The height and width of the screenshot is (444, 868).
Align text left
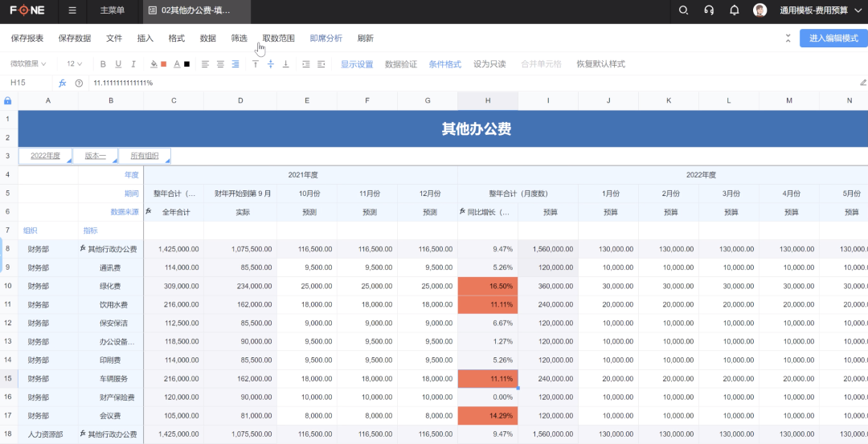(206, 64)
